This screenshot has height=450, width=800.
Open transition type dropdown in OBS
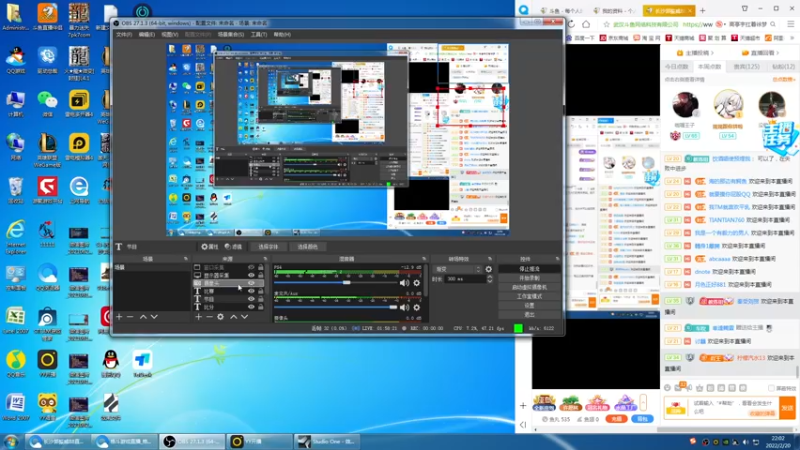pyautogui.click(x=458, y=269)
